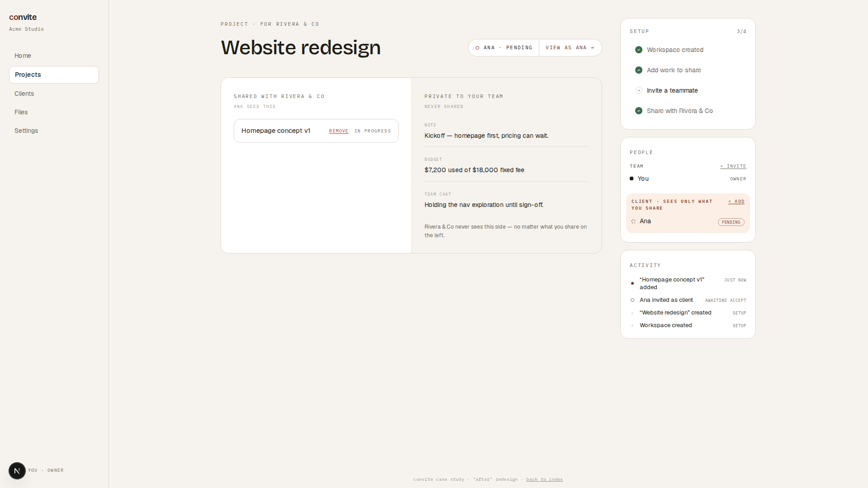This screenshot has width=868, height=488.
Task: Open the Home page in sidebar
Action: click(54, 56)
